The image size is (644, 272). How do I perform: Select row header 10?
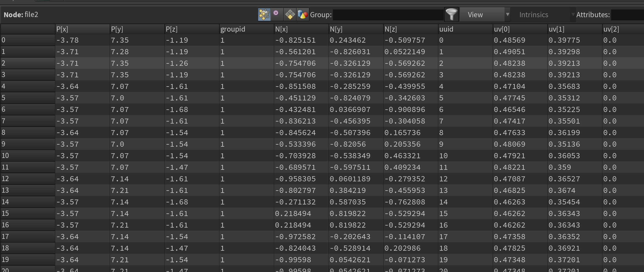28,156
